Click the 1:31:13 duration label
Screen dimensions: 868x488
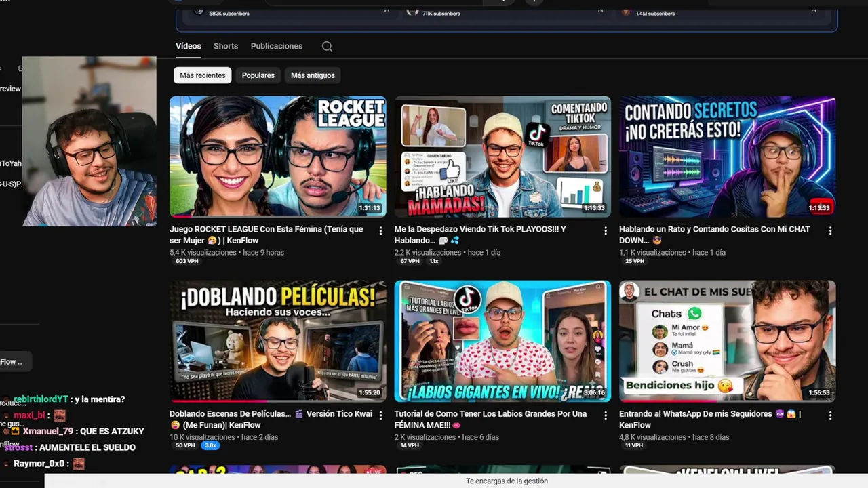pos(370,208)
